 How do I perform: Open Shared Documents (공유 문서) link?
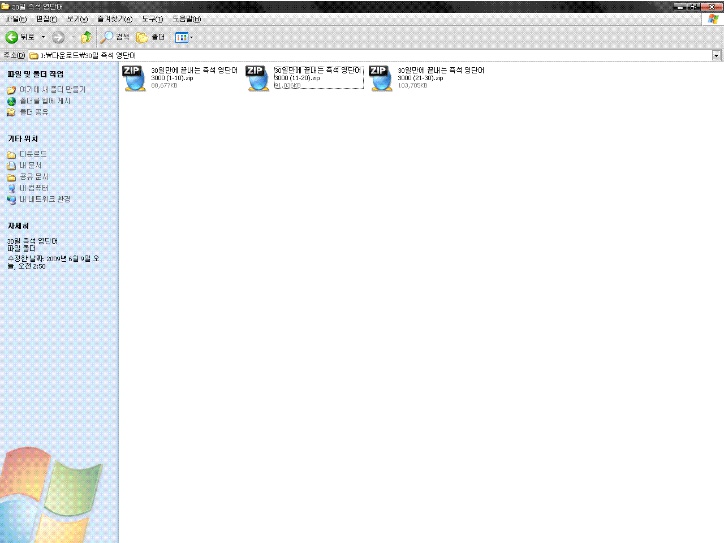tap(34, 176)
